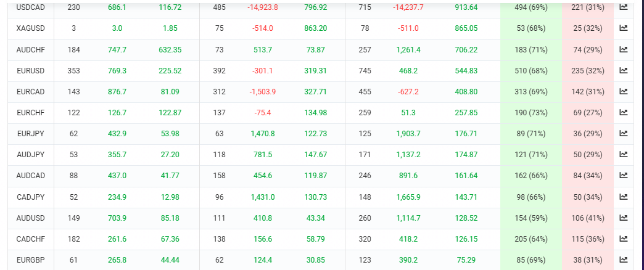
Task: Select the EURGBP symbol cell
Action: (x=31, y=260)
